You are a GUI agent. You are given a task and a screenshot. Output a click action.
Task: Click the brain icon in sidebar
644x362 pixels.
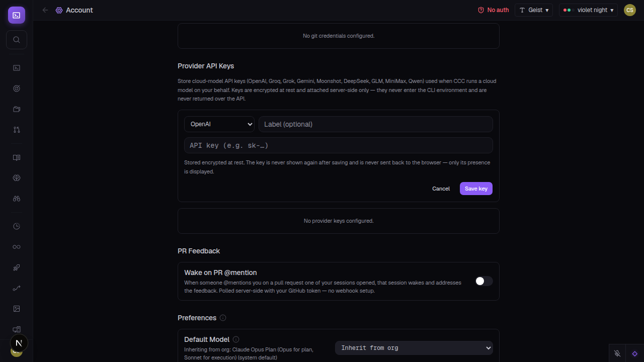click(17, 178)
